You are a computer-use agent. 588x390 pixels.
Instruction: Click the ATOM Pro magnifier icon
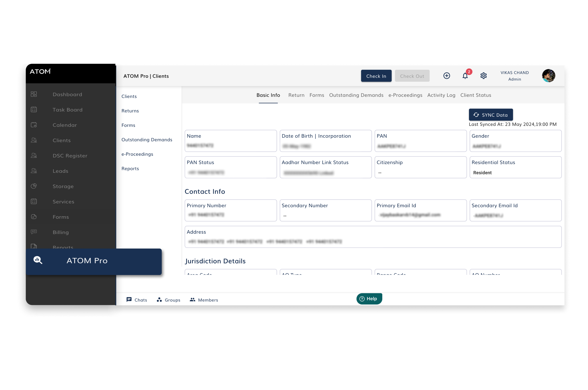38,260
